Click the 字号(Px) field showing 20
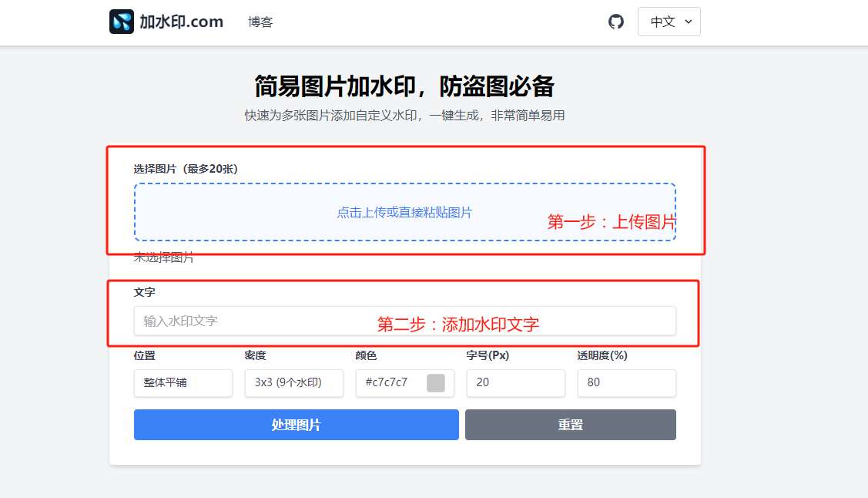The height and width of the screenshot is (498, 868). click(515, 383)
